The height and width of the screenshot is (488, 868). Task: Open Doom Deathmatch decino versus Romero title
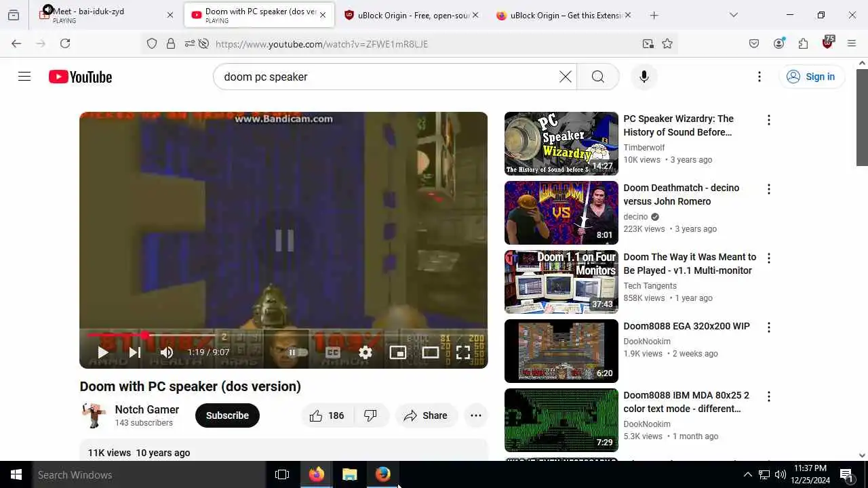[x=682, y=195]
